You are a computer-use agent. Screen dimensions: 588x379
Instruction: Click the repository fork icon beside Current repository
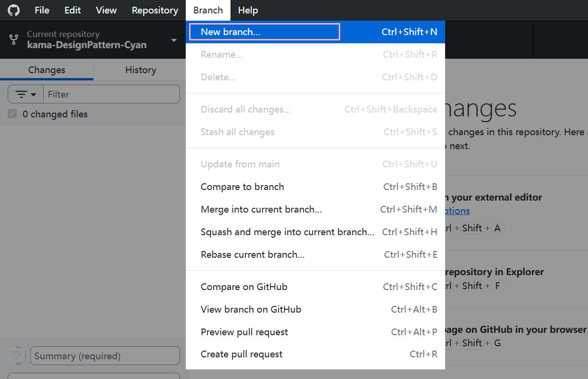pos(14,39)
